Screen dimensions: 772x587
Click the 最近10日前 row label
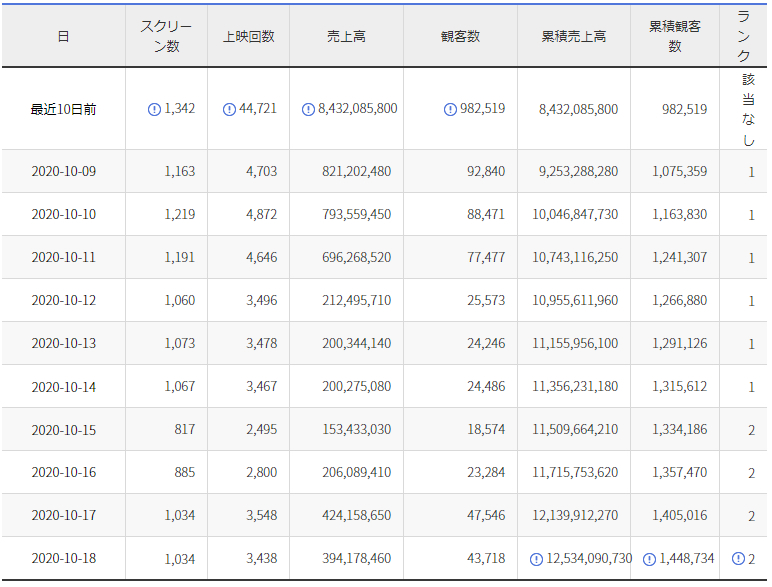point(64,109)
